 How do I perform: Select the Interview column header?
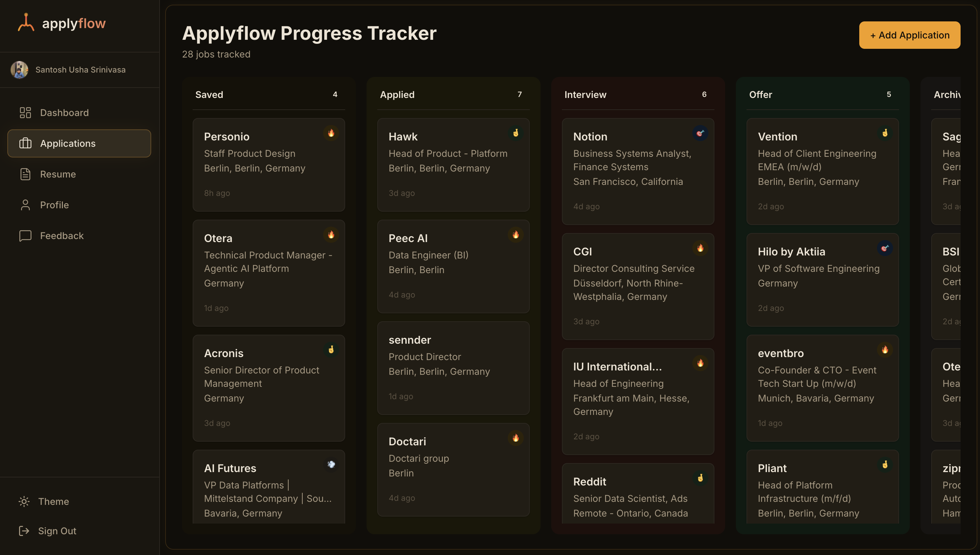585,95
